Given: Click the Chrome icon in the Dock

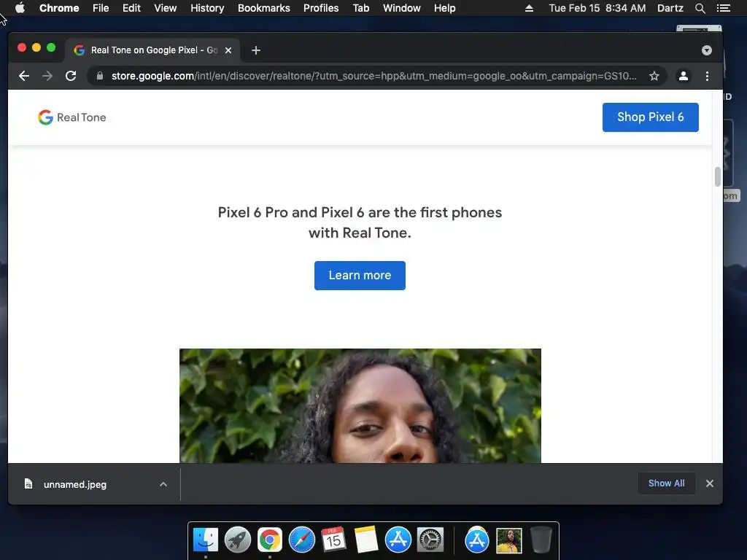Looking at the screenshot, I should click(270, 540).
